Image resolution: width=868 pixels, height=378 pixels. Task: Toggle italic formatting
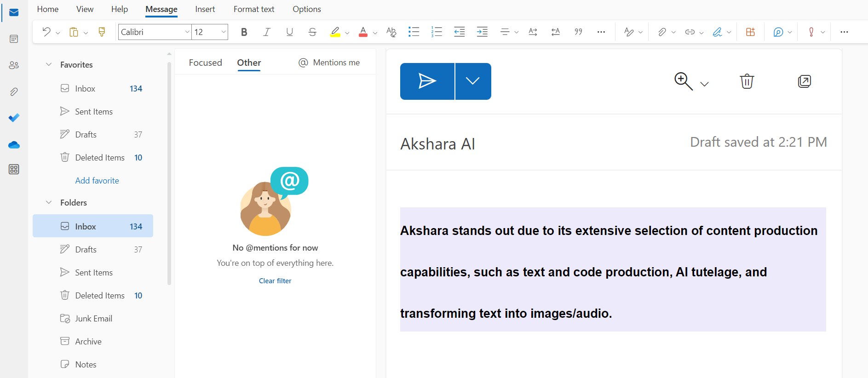266,32
